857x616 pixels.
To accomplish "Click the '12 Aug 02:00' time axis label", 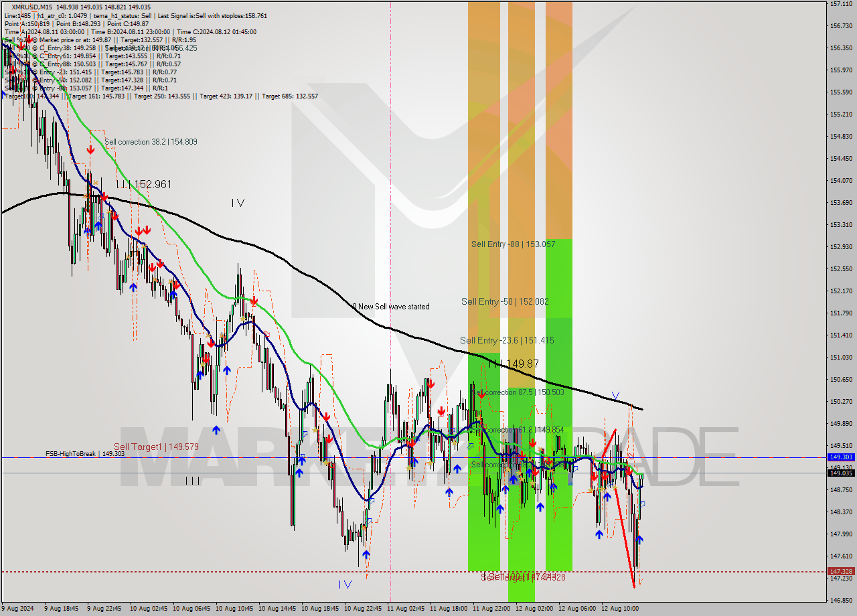I will 534,609.
